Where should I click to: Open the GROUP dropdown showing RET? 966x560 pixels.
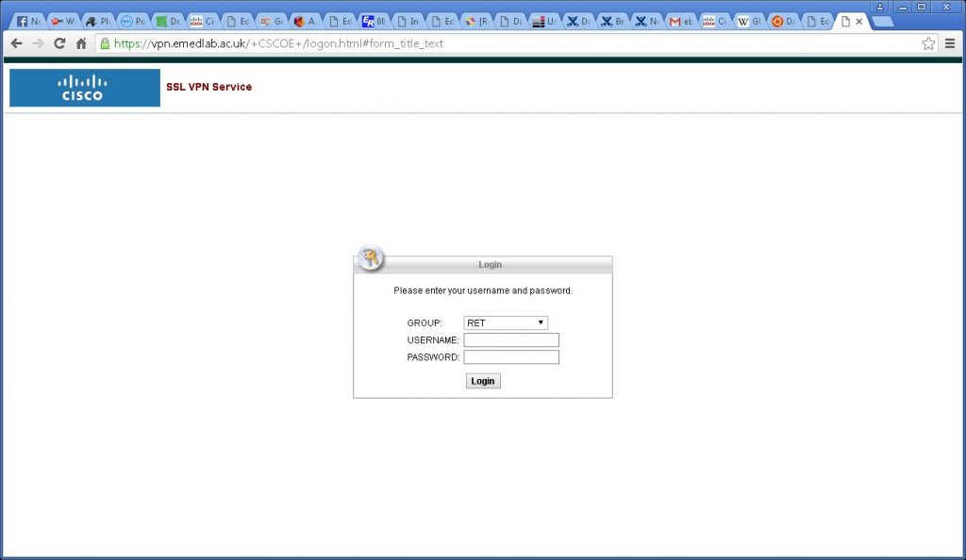[x=506, y=322]
